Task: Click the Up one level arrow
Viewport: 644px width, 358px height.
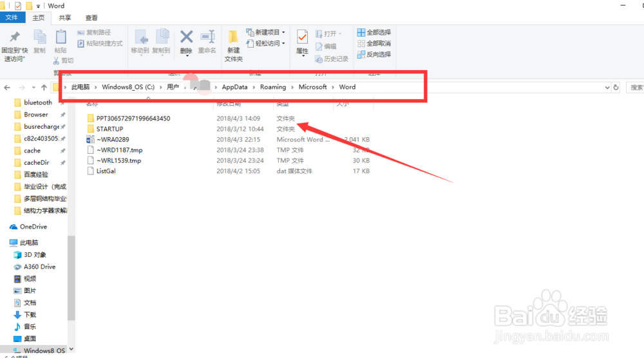Action: [x=44, y=88]
